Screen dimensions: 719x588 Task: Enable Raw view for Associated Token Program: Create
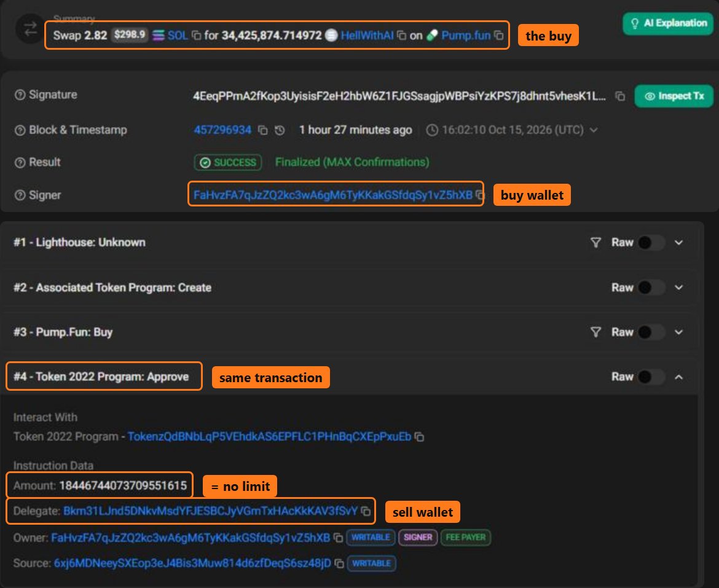[x=651, y=288]
